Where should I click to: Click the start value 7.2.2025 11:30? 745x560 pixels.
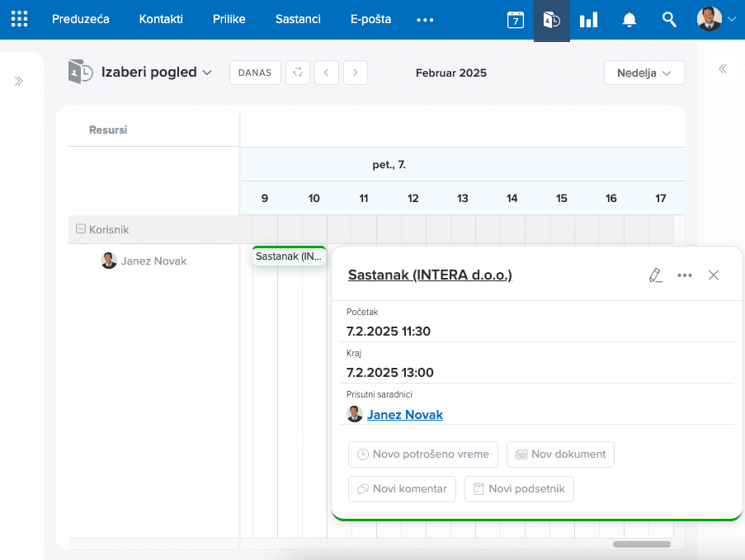(x=389, y=331)
